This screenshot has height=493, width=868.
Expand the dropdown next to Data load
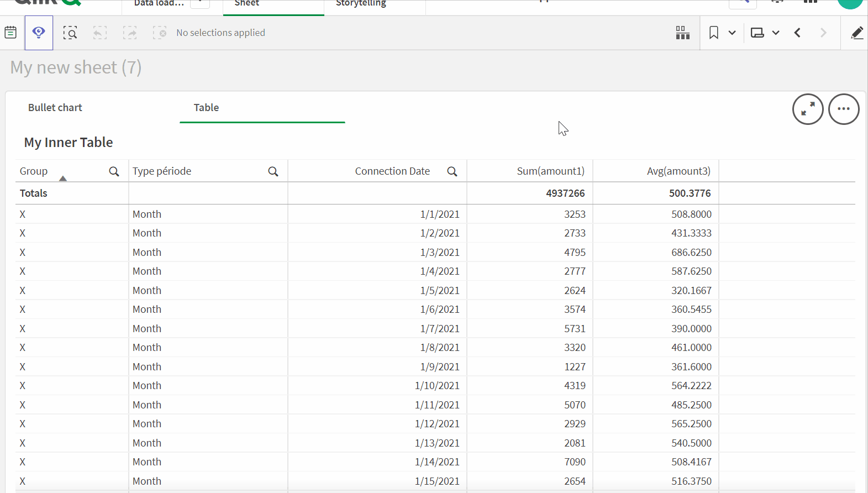(200, 3)
